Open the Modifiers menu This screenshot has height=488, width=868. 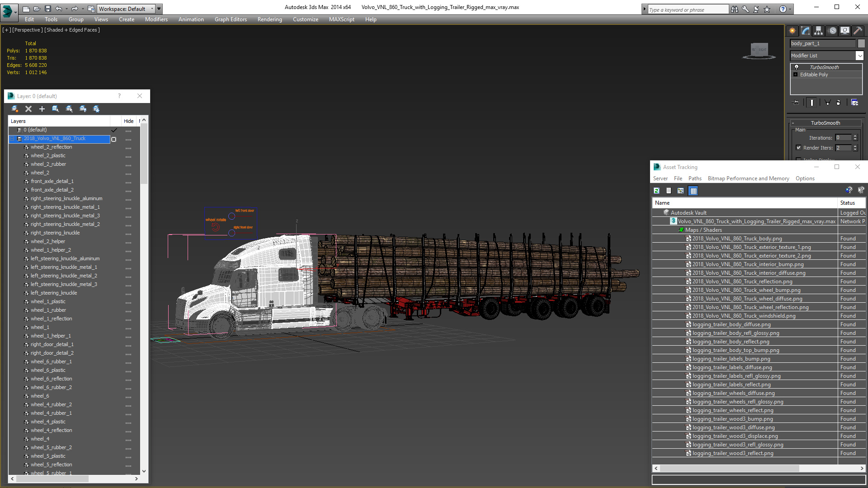point(156,19)
